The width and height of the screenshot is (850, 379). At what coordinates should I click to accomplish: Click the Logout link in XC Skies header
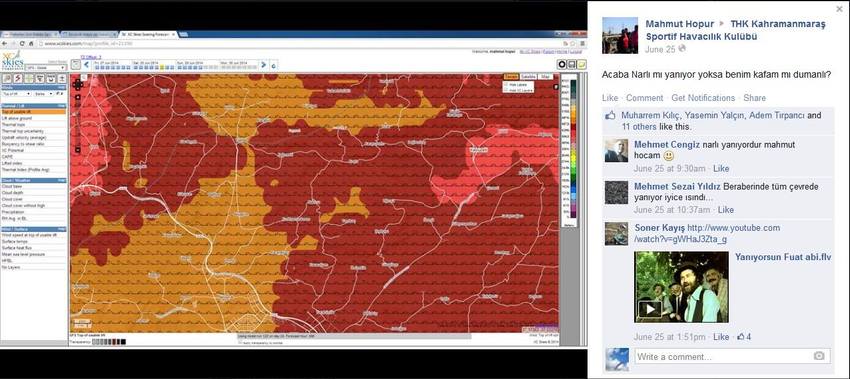576,52
